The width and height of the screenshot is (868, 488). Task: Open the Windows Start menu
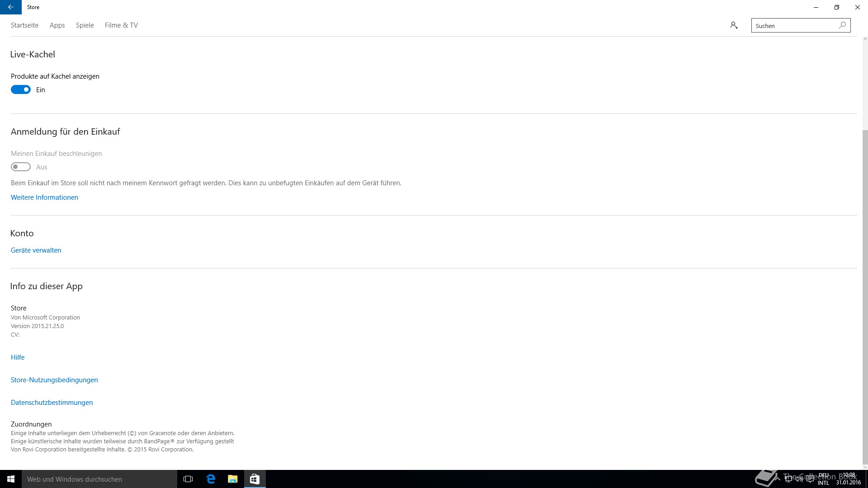(11, 479)
